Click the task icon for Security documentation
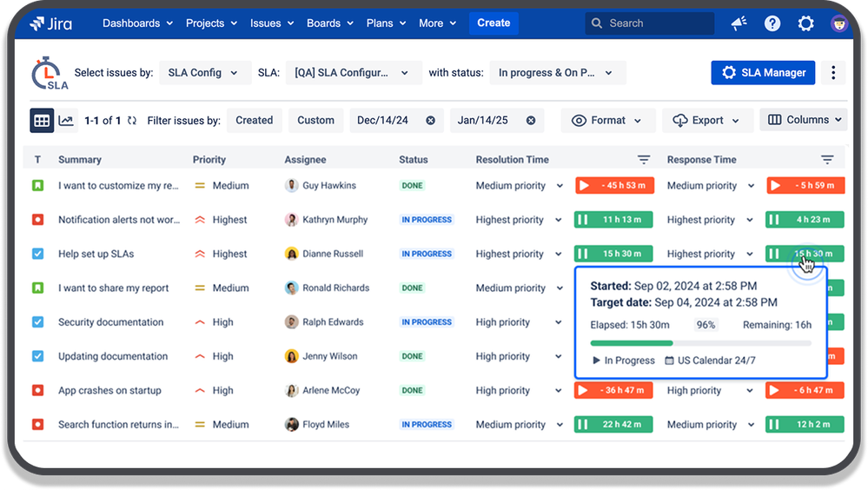 (37, 322)
